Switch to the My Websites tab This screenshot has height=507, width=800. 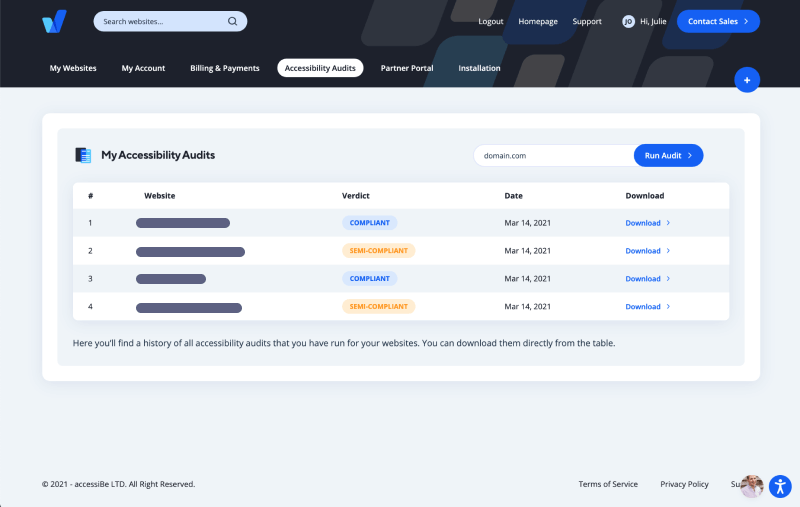(x=73, y=68)
